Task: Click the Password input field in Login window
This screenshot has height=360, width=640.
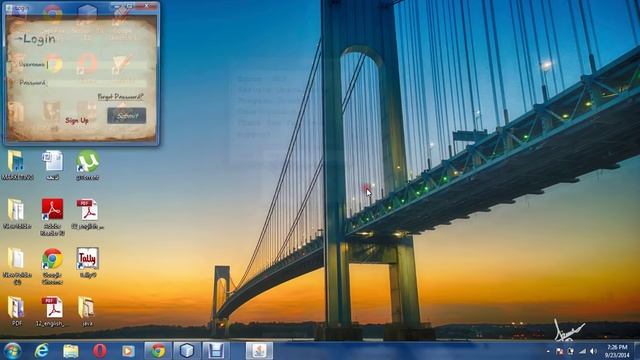Action: (x=97, y=83)
